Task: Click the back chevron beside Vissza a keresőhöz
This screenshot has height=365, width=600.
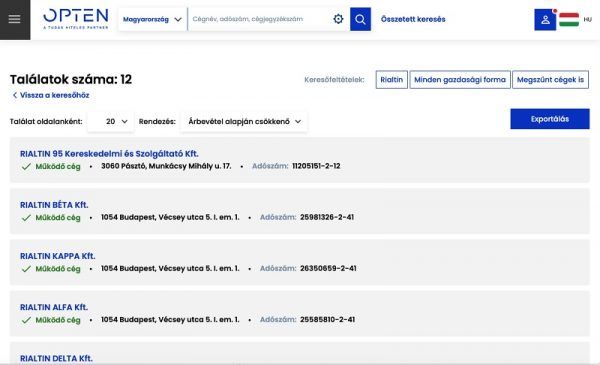Action: click(x=15, y=95)
